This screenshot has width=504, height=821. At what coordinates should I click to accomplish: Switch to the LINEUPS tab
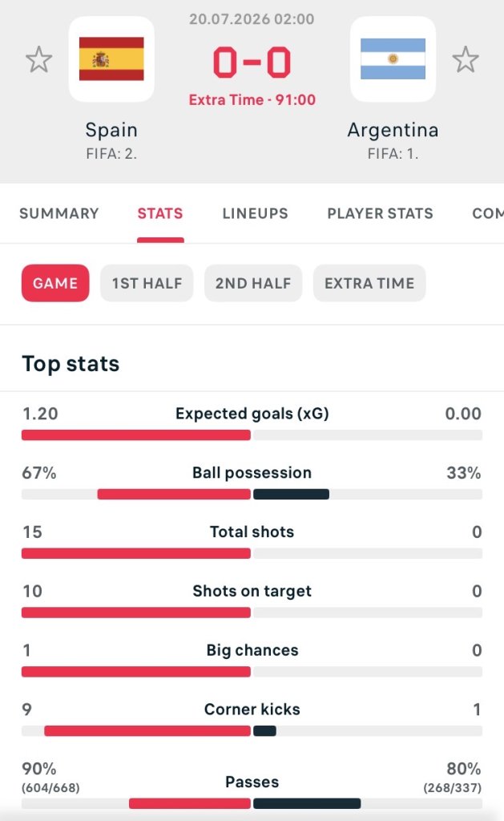click(x=256, y=213)
